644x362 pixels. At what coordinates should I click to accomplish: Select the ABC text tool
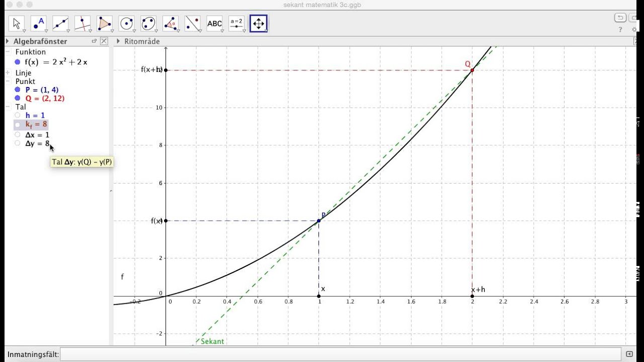pyautogui.click(x=214, y=24)
